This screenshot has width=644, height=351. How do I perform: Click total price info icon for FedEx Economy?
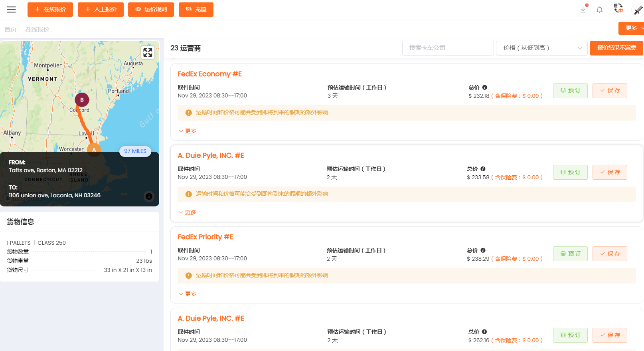pos(485,87)
